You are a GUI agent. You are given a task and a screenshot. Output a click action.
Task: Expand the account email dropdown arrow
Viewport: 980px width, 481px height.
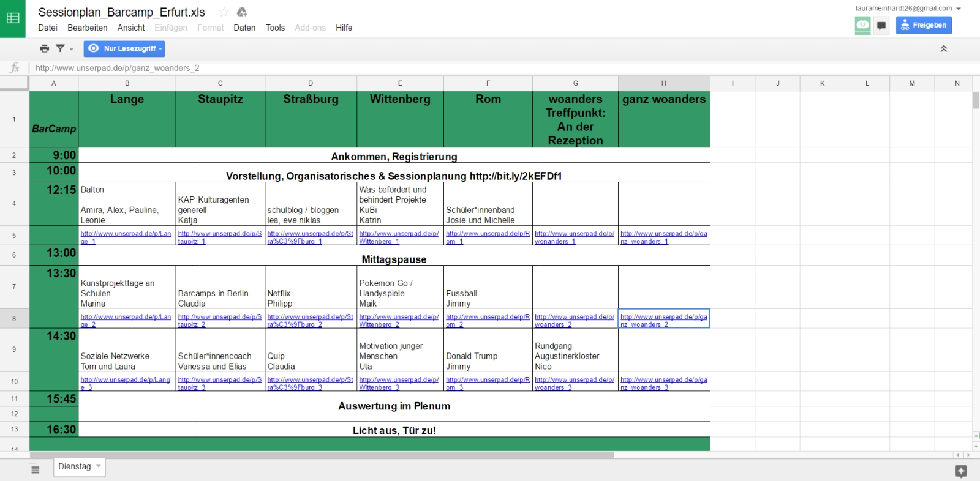tap(959, 9)
